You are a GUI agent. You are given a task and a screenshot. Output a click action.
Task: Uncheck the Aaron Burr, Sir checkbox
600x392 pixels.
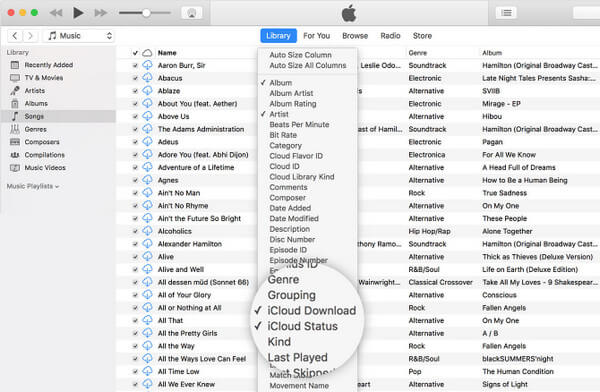point(135,65)
